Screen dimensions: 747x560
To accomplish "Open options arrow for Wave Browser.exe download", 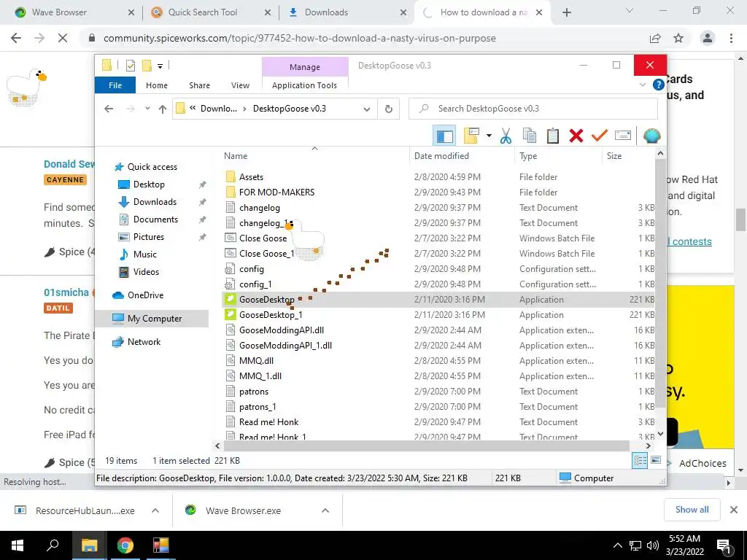I will point(325,511).
